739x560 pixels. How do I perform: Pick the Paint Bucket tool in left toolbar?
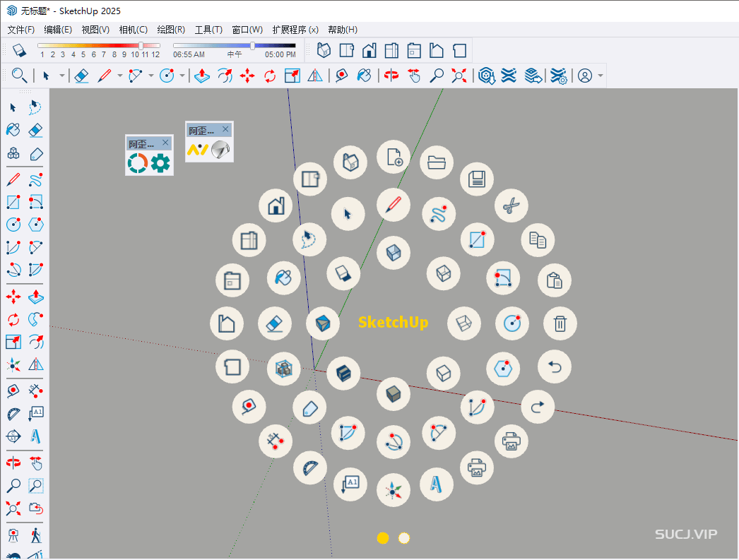click(13, 130)
